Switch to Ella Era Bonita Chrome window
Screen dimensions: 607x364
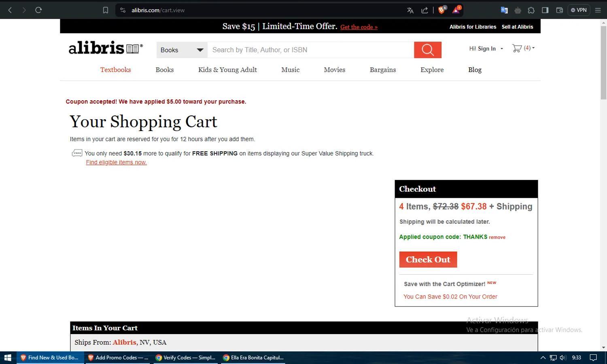click(x=253, y=358)
